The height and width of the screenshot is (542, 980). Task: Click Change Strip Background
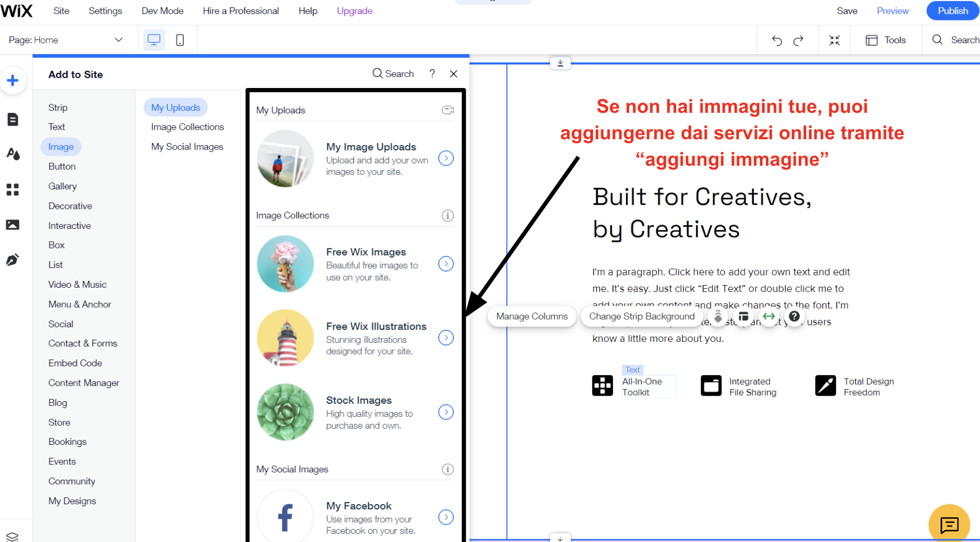(x=642, y=316)
